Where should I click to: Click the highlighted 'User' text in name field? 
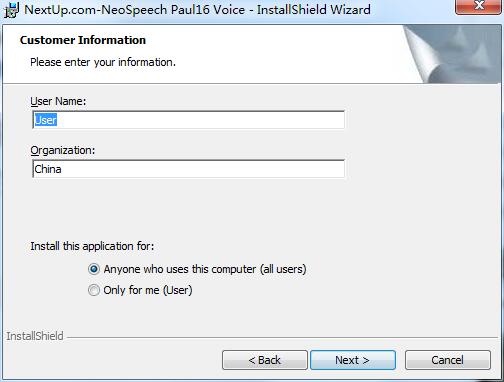pos(46,120)
